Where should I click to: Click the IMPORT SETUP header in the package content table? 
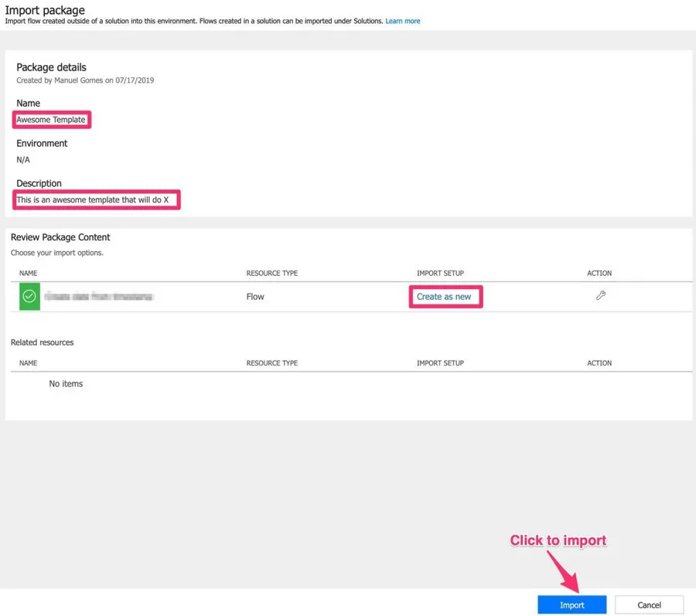coord(440,274)
